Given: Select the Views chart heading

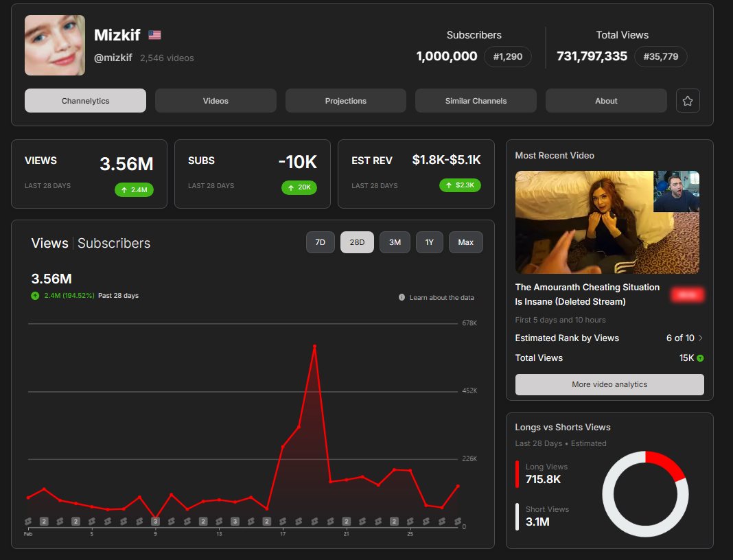Looking at the screenshot, I should coord(49,243).
